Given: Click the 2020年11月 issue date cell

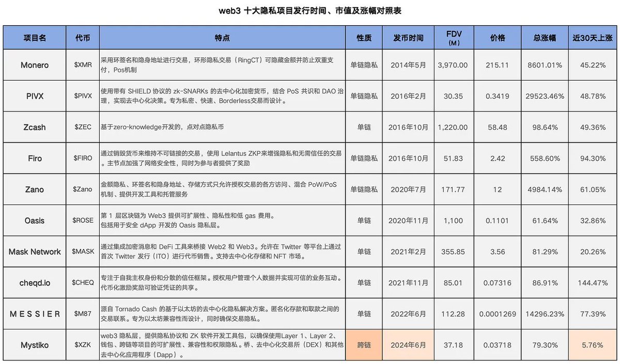Looking at the screenshot, I should (x=408, y=220).
